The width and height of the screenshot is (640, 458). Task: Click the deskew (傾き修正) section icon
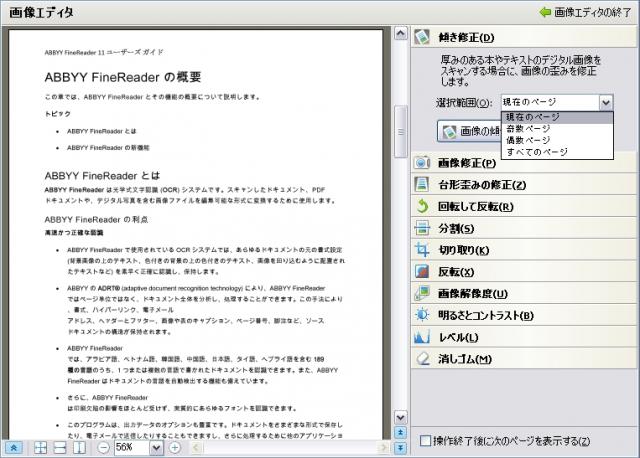(422, 37)
